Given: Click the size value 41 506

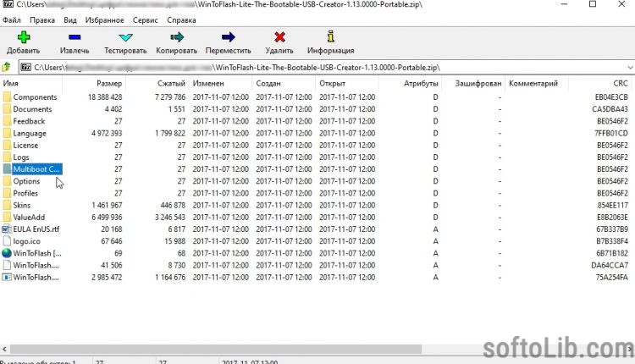Looking at the screenshot, I should 112,265.
